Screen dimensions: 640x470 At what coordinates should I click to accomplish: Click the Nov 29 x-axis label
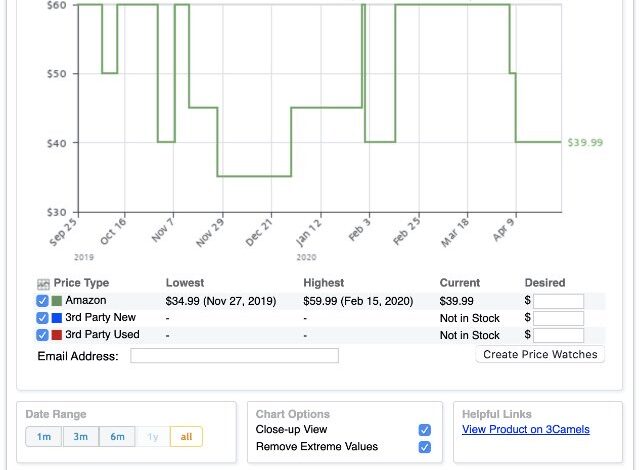(210, 232)
